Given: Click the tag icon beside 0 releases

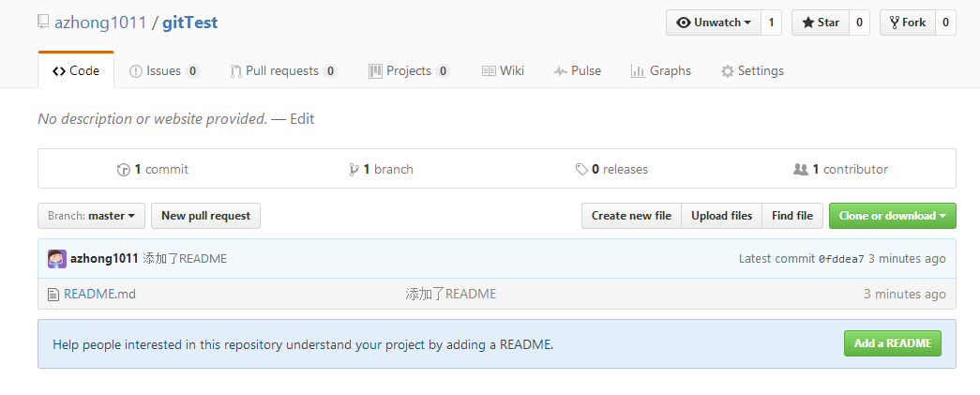Looking at the screenshot, I should (x=581, y=170).
